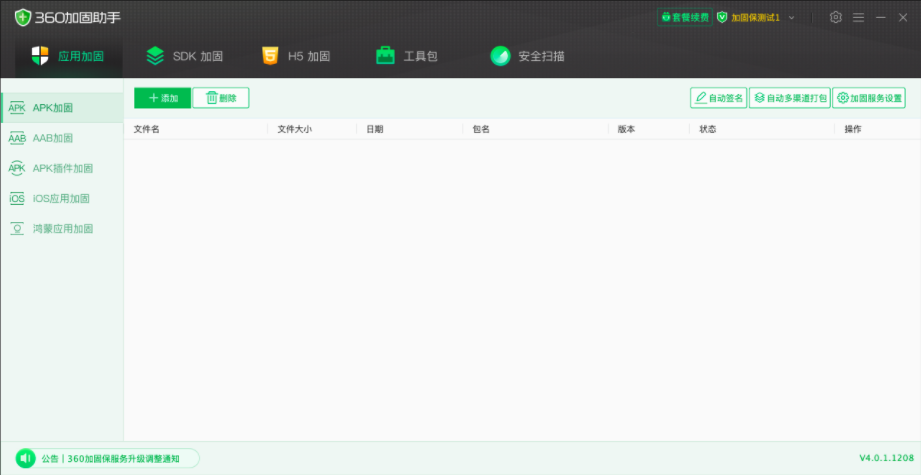This screenshot has height=475, width=921.
Task: Click the APK插件加固 sidebar icon
Action: 17,168
